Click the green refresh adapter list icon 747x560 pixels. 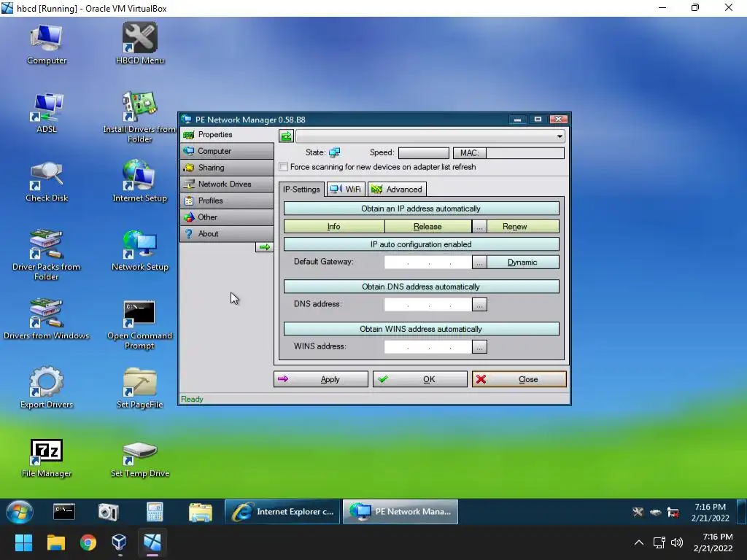[x=286, y=136]
